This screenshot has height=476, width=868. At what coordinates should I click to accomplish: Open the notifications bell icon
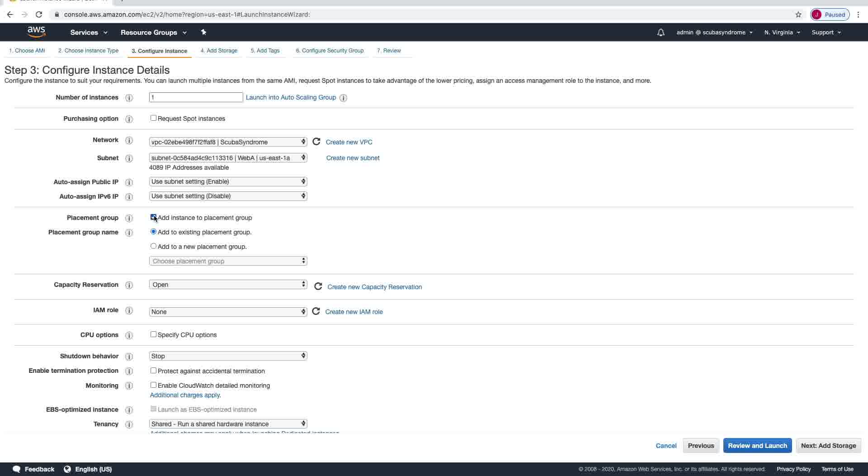660,33
